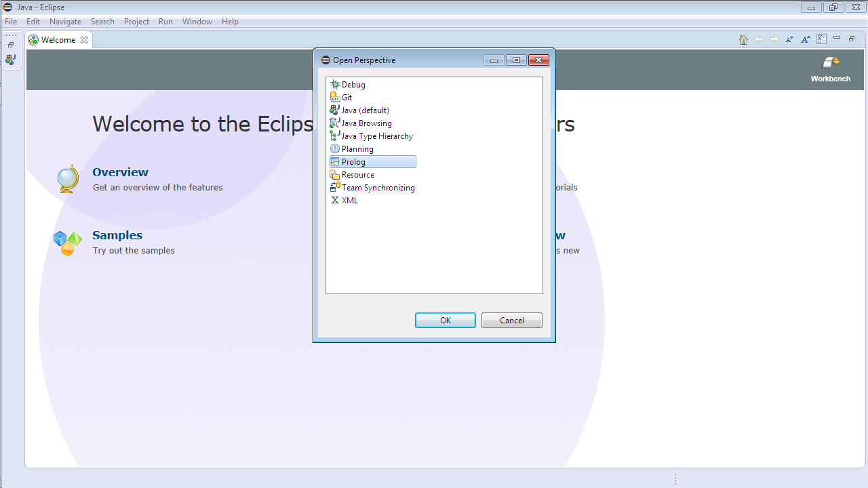Open the File menu

[x=11, y=22]
